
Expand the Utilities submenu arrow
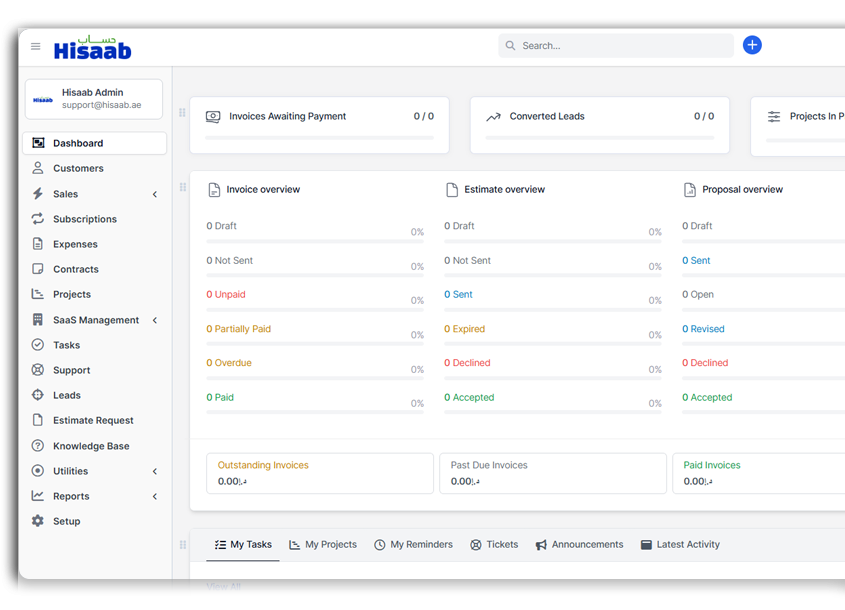tap(155, 471)
